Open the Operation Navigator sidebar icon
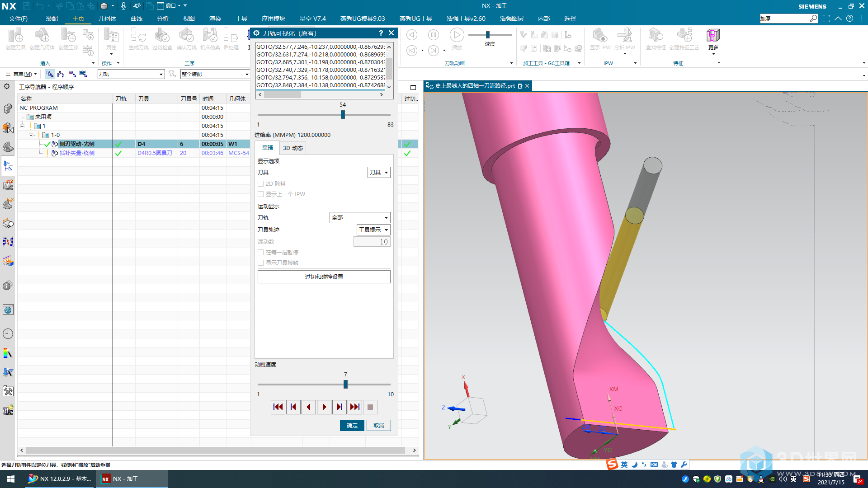 pos(8,166)
